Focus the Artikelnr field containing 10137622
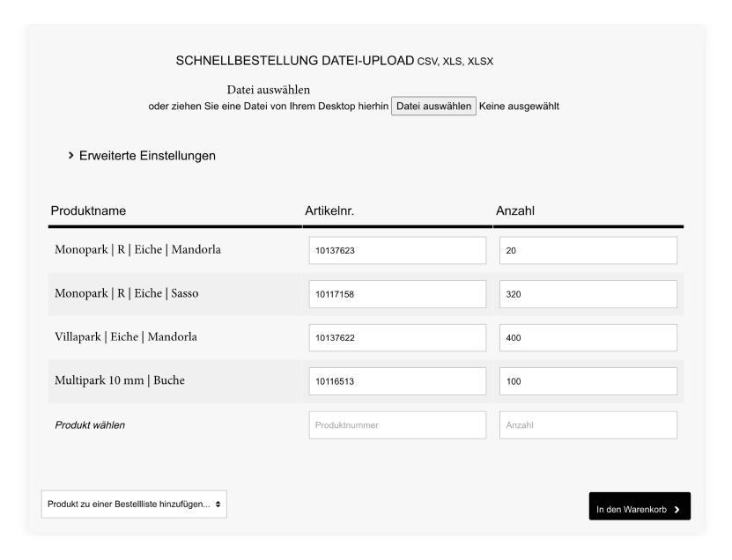This screenshot has height=560, width=732. click(x=397, y=337)
